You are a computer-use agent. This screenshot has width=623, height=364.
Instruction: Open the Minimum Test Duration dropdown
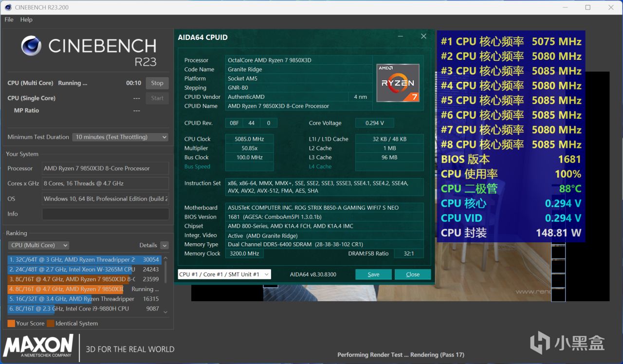pyautogui.click(x=121, y=137)
